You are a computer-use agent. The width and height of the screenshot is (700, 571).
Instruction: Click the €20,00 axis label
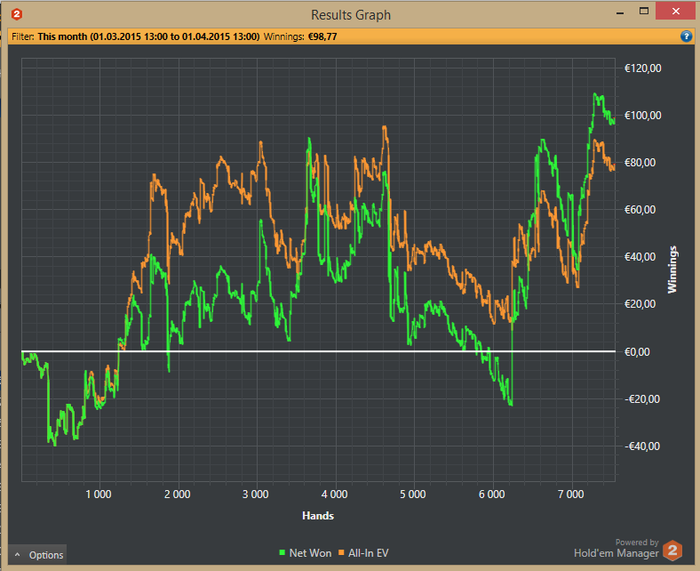coord(640,304)
